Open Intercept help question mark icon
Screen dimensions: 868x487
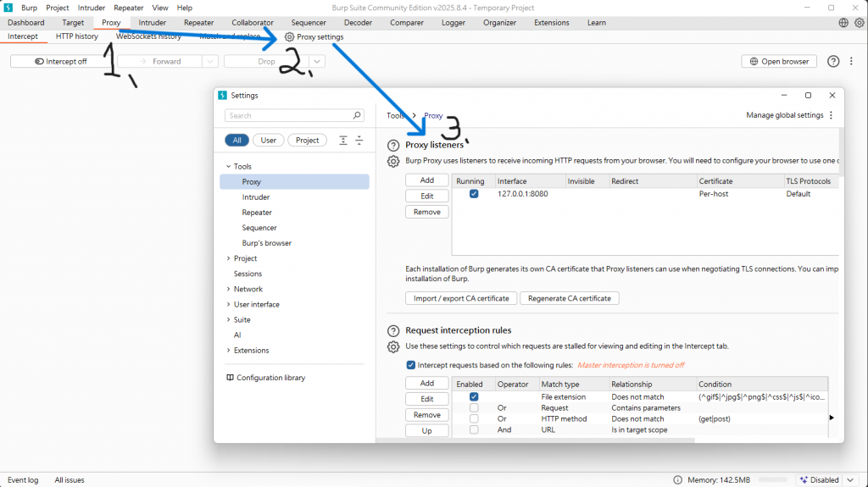pyautogui.click(x=833, y=62)
